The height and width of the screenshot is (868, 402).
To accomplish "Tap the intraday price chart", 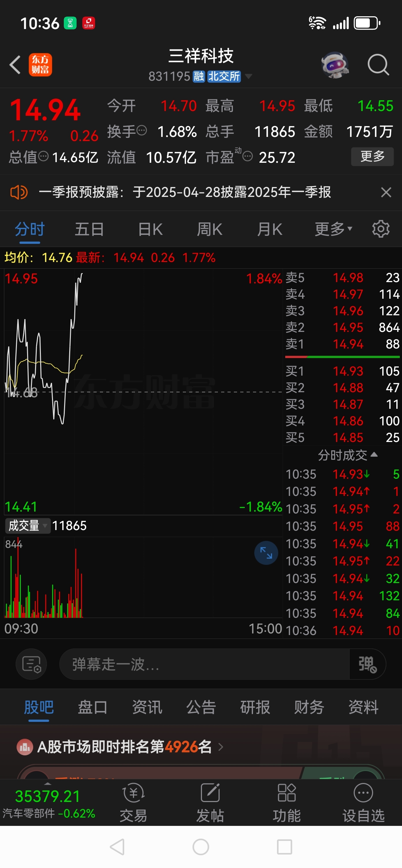I will click(143, 392).
